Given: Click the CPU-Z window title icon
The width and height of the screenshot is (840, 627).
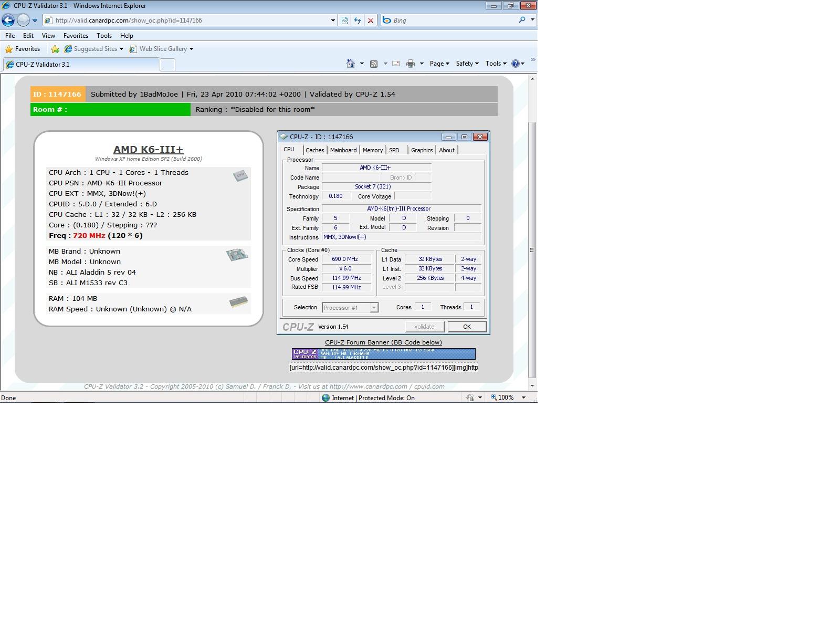Looking at the screenshot, I should (x=284, y=137).
